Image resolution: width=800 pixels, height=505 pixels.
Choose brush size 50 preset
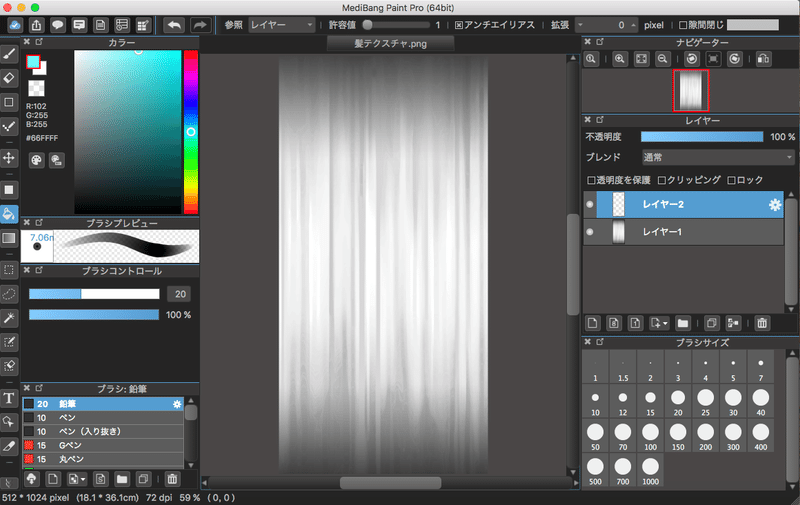pyautogui.click(x=595, y=436)
